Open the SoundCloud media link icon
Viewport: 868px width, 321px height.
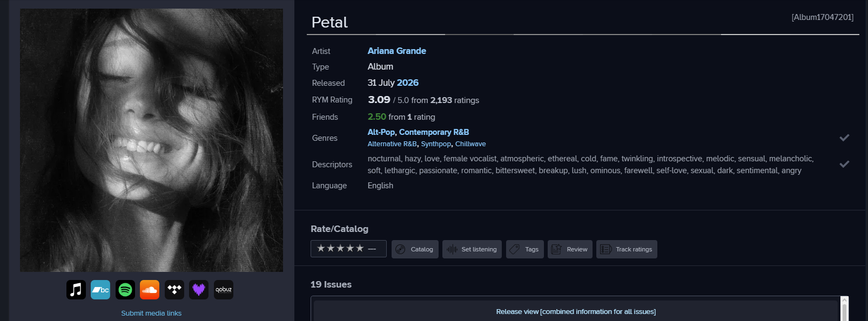[150, 290]
